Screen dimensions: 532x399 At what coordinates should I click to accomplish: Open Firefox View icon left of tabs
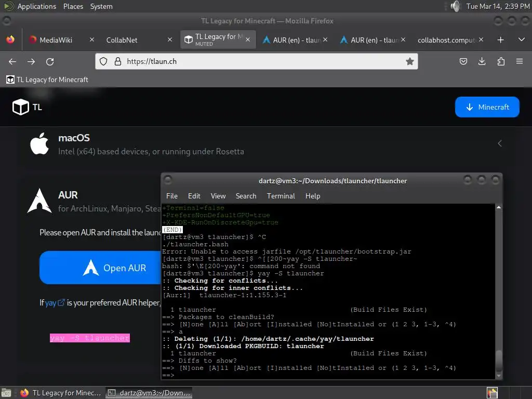(10, 39)
